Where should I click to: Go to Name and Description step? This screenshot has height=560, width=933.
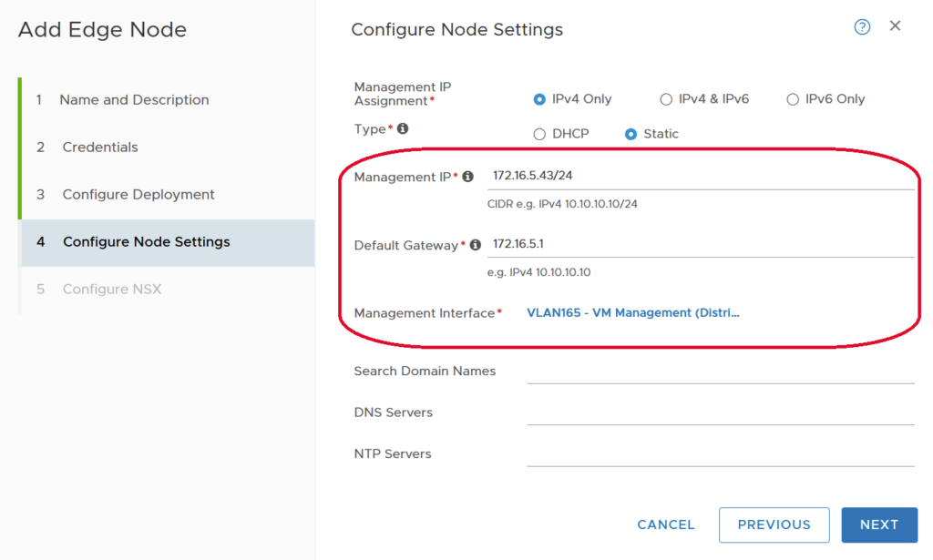click(x=134, y=100)
